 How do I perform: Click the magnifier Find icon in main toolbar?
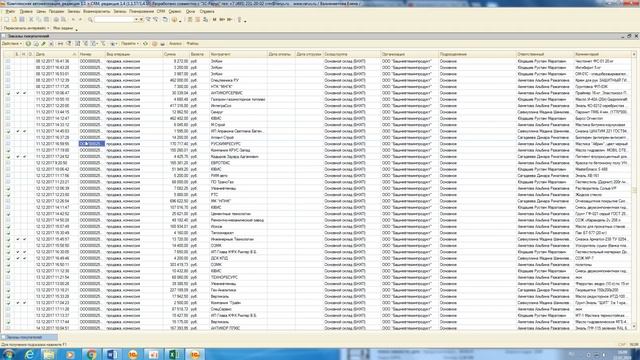(x=90, y=20)
